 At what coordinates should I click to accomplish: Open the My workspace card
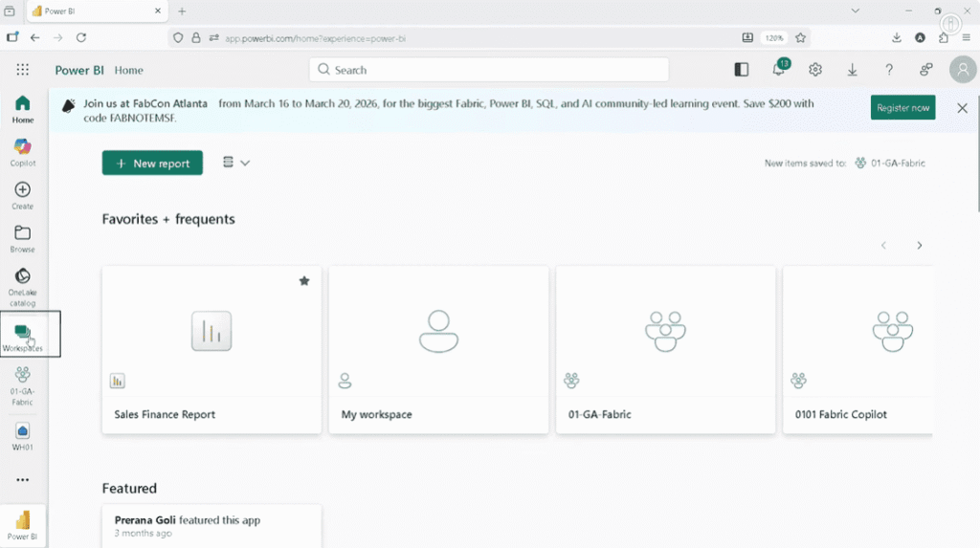coord(438,350)
